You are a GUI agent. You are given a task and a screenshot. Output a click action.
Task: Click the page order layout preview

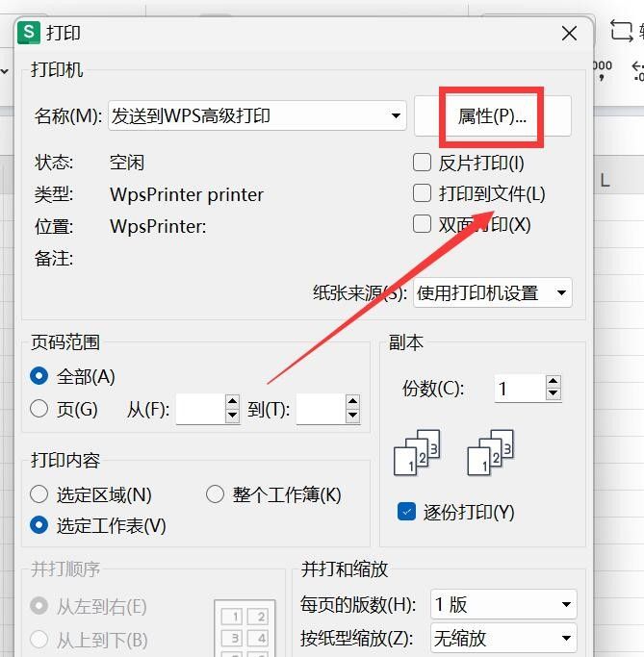pos(245,628)
